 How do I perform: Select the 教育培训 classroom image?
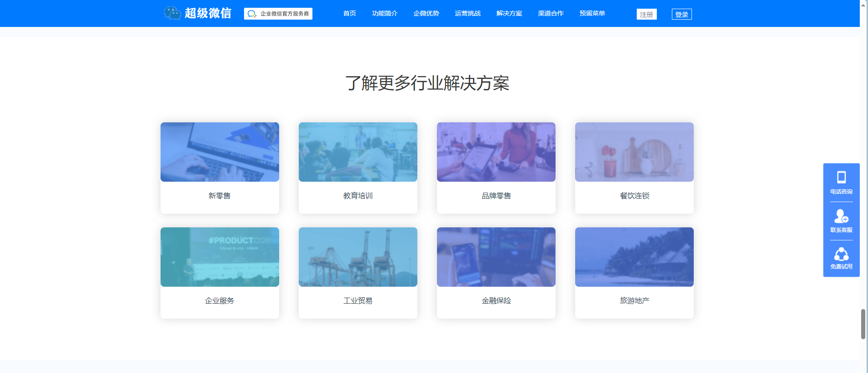coord(358,152)
